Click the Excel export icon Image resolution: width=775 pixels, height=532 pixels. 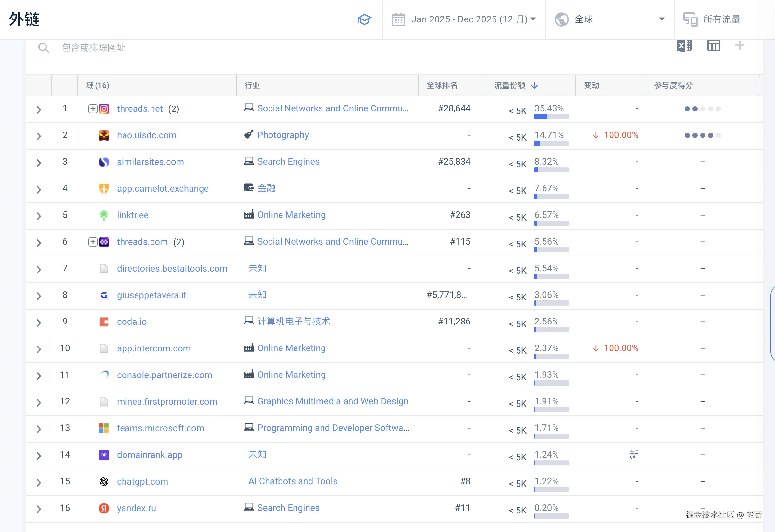click(x=685, y=46)
